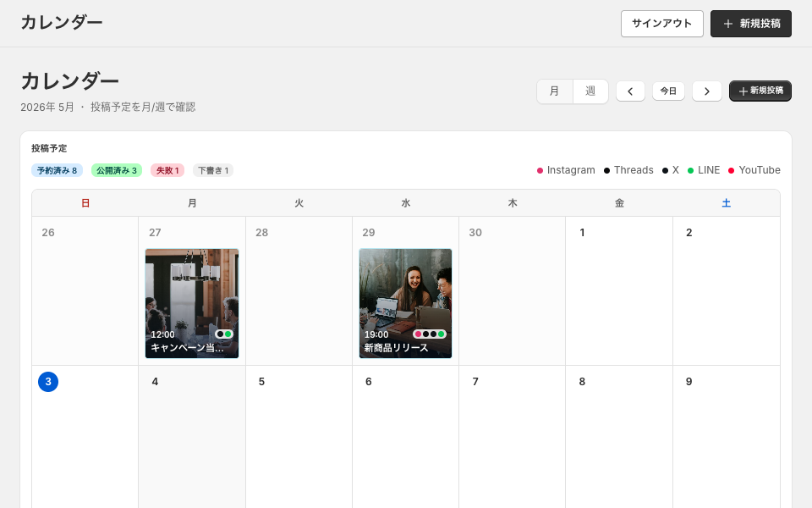Filter by 予約済み 8 badge
This screenshot has height=508, width=812.
[x=57, y=170]
